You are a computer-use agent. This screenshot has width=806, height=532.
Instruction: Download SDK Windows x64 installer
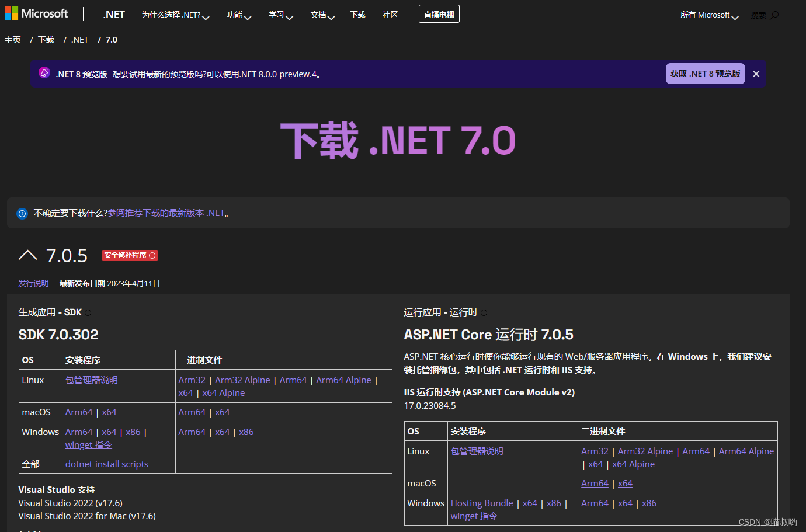coord(109,432)
